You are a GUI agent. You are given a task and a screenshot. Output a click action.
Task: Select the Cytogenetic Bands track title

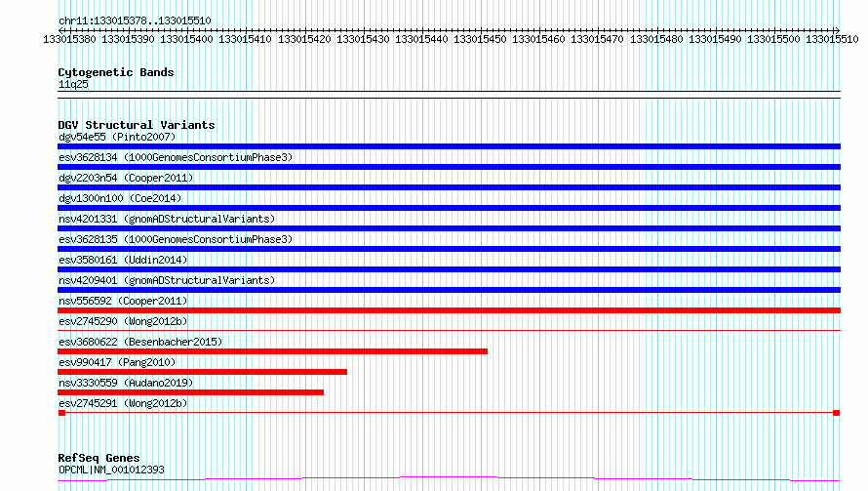pos(116,72)
